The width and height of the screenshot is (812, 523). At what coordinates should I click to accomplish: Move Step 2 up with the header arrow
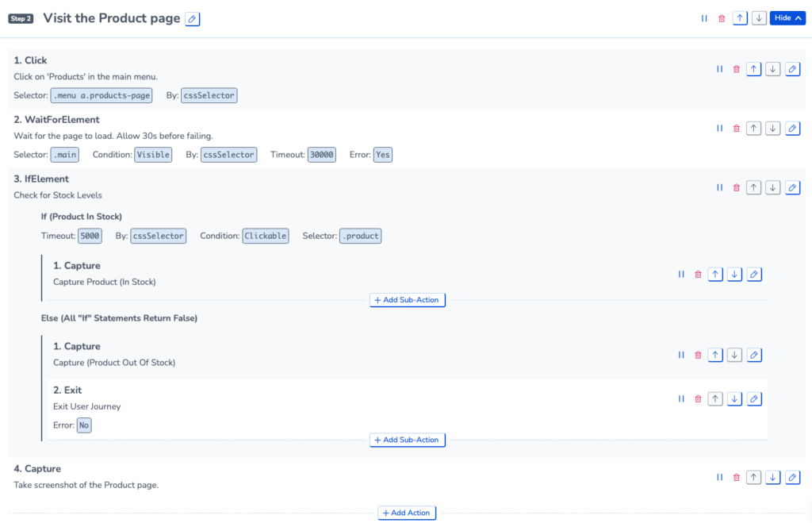(x=740, y=18)
